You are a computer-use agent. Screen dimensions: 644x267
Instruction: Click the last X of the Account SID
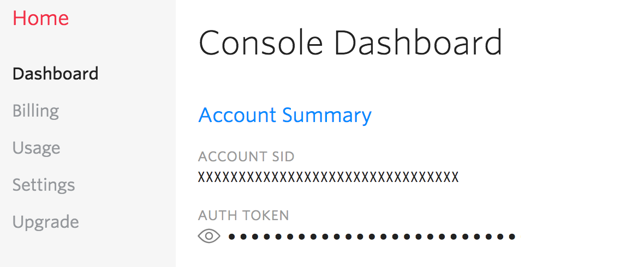[455, 177]
